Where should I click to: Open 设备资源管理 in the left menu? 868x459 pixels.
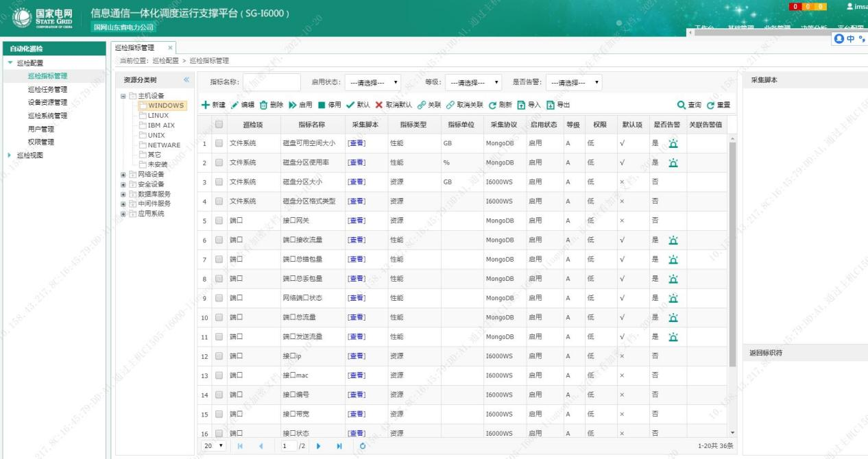tap(47, 102)
